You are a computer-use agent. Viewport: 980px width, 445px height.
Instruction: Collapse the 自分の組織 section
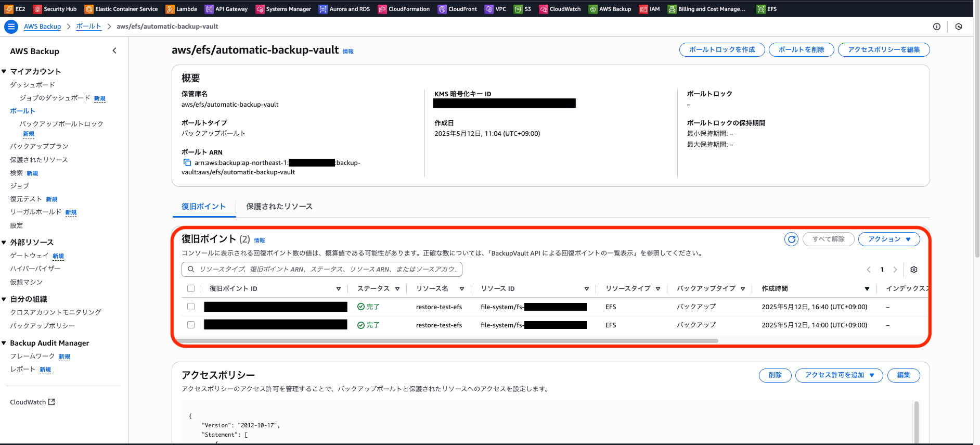(x=4, y=299)
